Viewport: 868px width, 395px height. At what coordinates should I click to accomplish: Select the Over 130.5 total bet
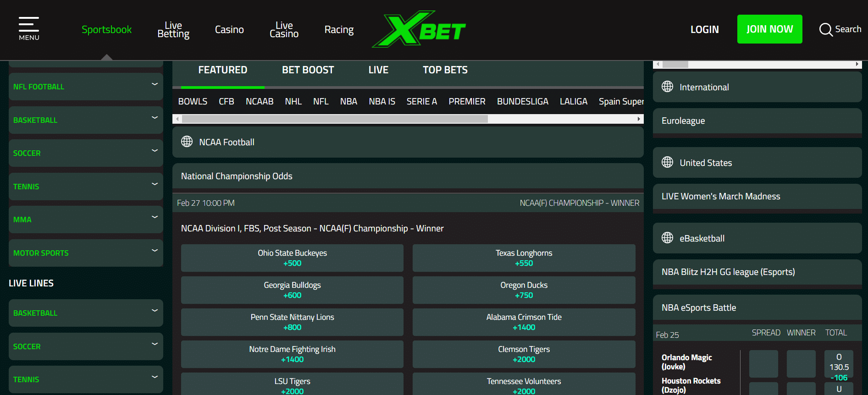tap(839, 364)
